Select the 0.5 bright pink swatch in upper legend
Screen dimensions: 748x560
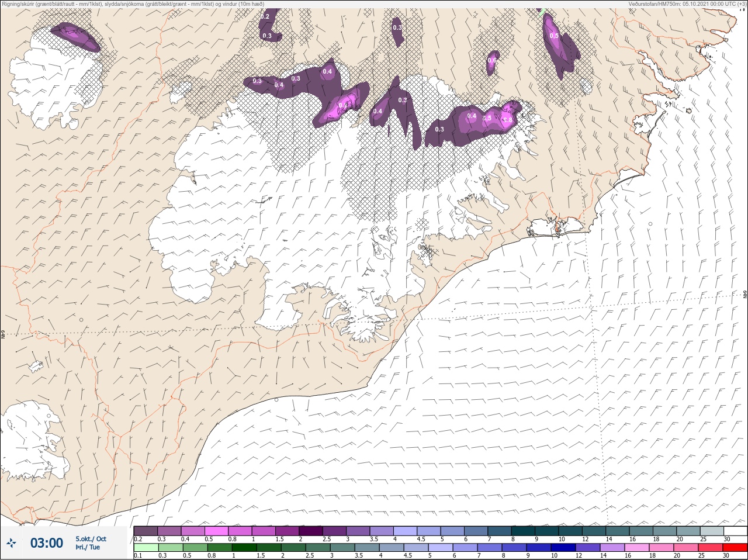coord(216,531)
